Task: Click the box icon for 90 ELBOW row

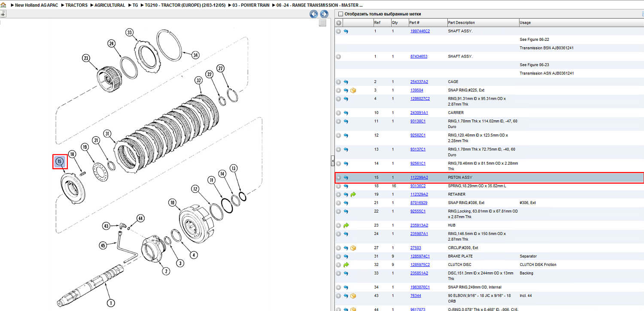Action: click(x=353, y=296)
